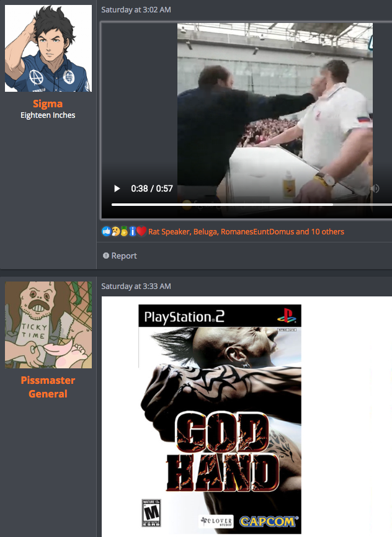Click the red heart reaction icon
Viewport: 392px width, 537px height.
pyautogui.click(x=141, y=231)
